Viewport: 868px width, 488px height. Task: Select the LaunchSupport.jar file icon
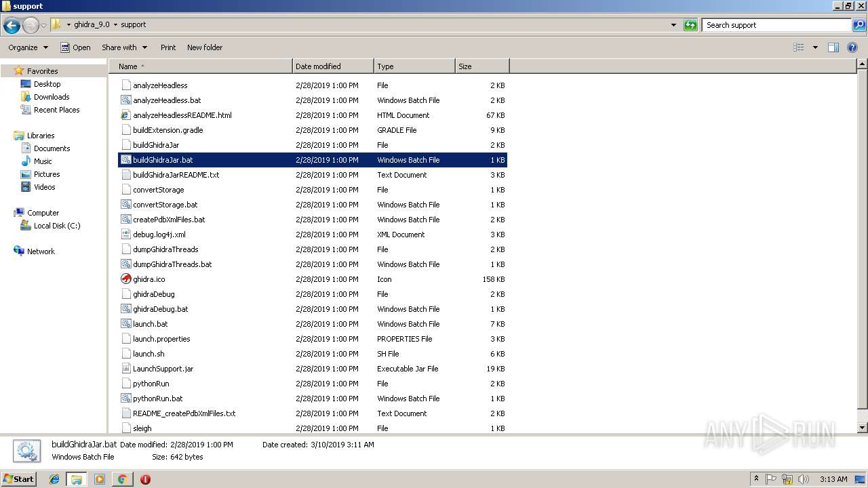pyautogui.click(x=125, y=369)
